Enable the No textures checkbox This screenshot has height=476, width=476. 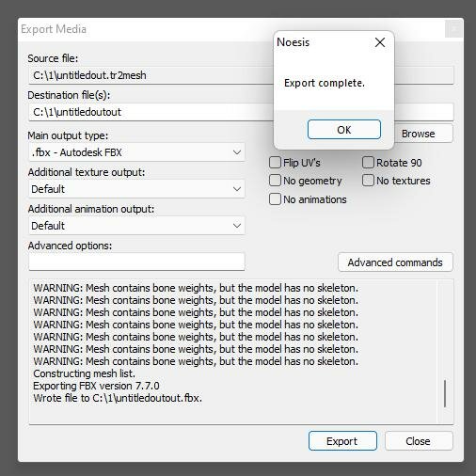pos(368,181)
